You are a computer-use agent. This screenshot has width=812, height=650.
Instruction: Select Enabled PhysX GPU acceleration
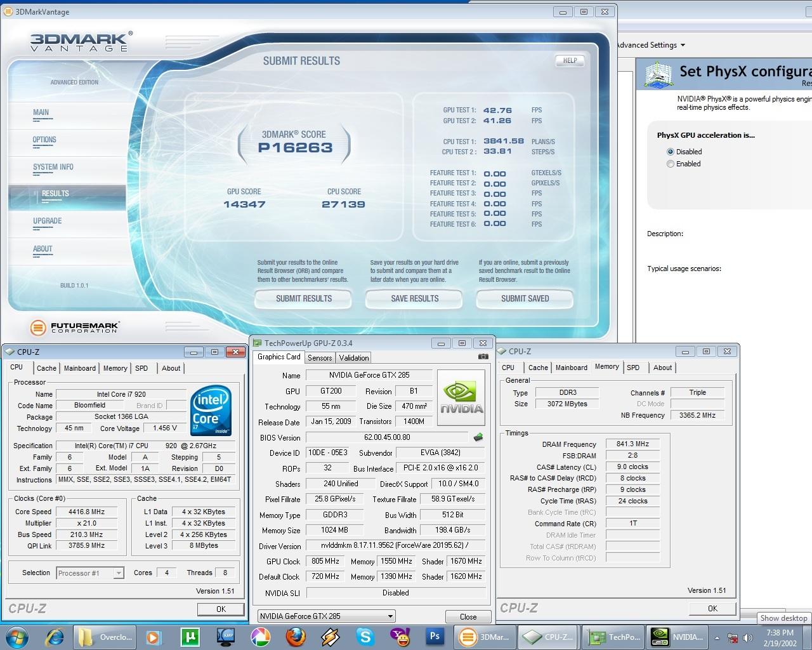[671, 164]
